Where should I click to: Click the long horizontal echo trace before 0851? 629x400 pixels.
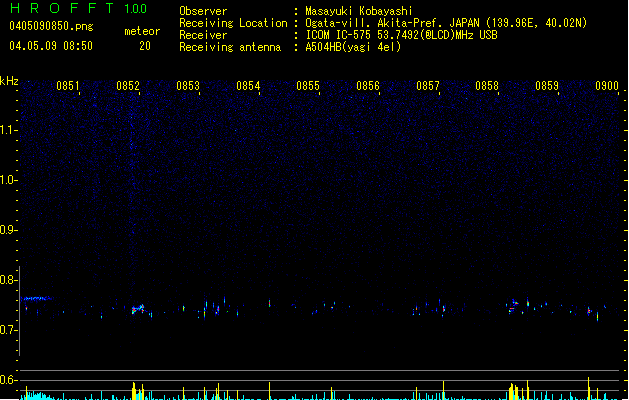[x=37, y=298]
